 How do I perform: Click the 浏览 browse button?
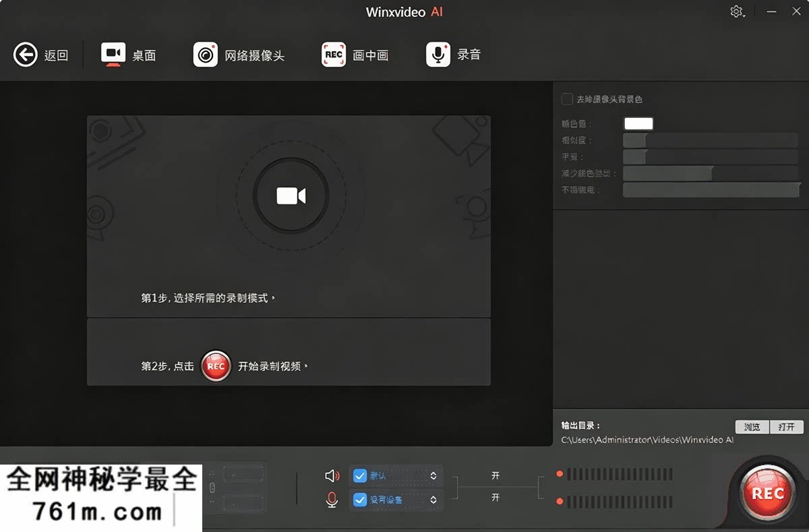tap(752, 427)
